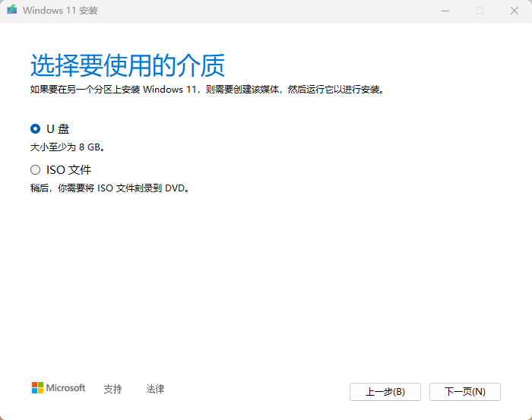532x420 pixels.
Task: Click the Windows 11 安装 title text
Action: click(60, 11)
